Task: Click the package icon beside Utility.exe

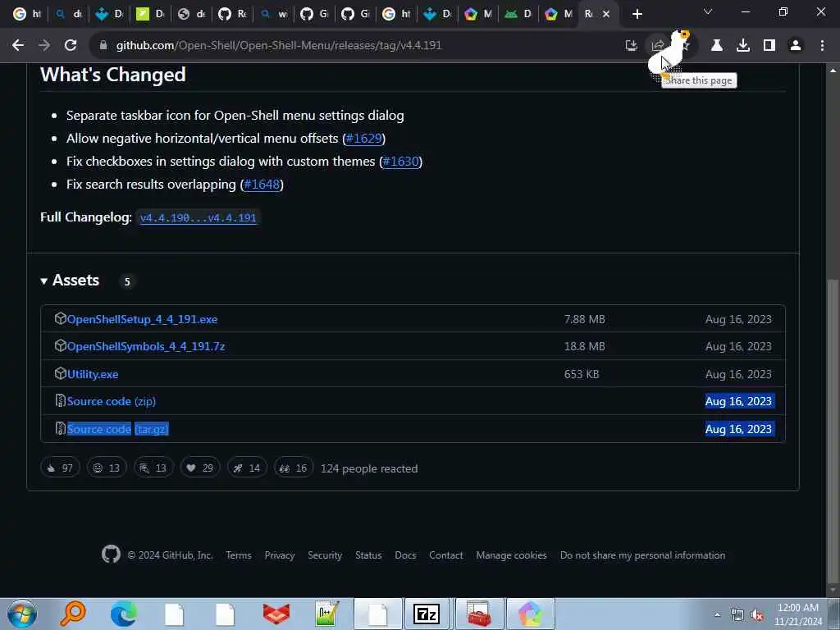Action: click(x=60, y=373)
